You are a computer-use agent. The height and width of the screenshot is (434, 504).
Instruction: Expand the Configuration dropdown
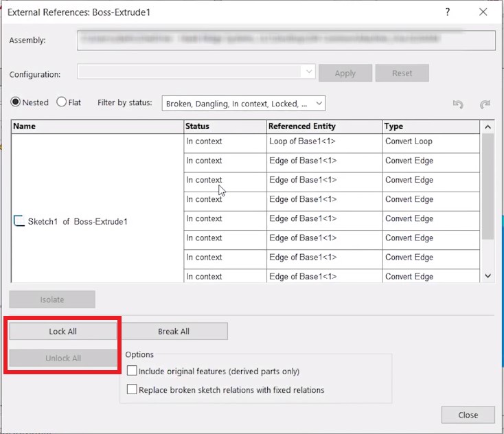coord(308,73)
